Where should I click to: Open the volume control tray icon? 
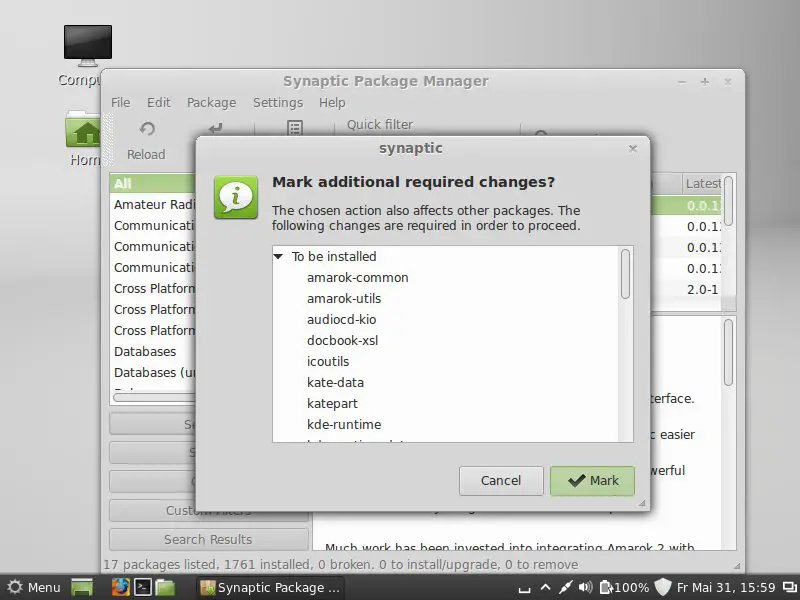point(585,587)
